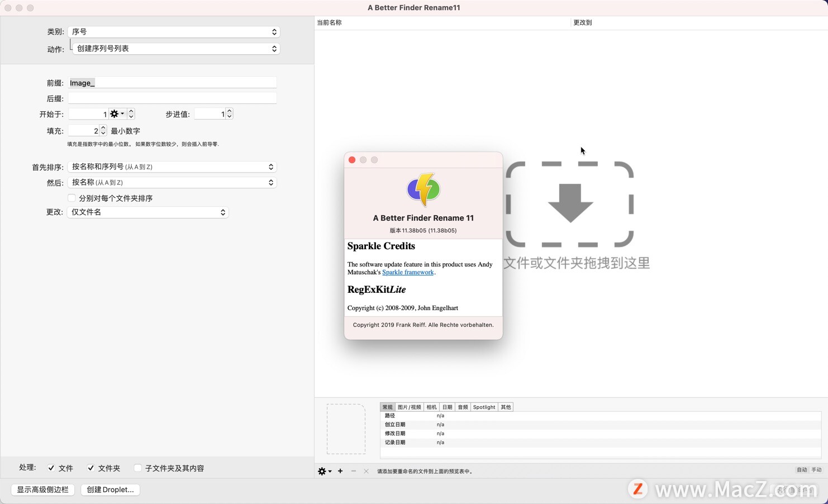The image size is (828, 504).
Task: Select the 手动 mode button
Action: [816, 470]
